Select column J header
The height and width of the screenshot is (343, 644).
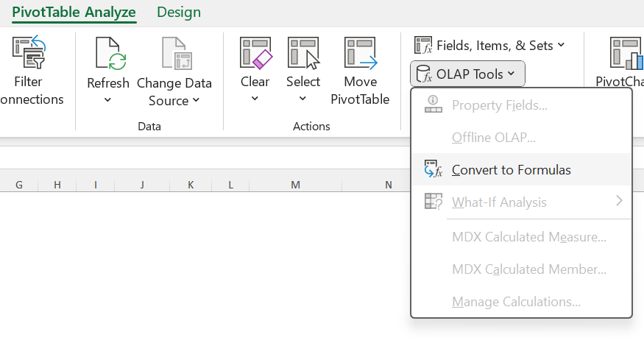(142, 185)
